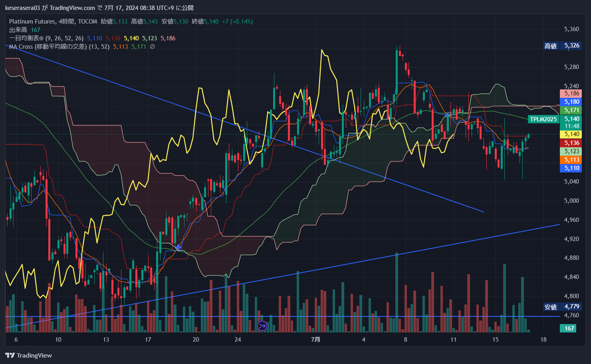Click the 17 date label on the time axis
The width and height of the screenshot is (591, 364).
coord(148,340)
